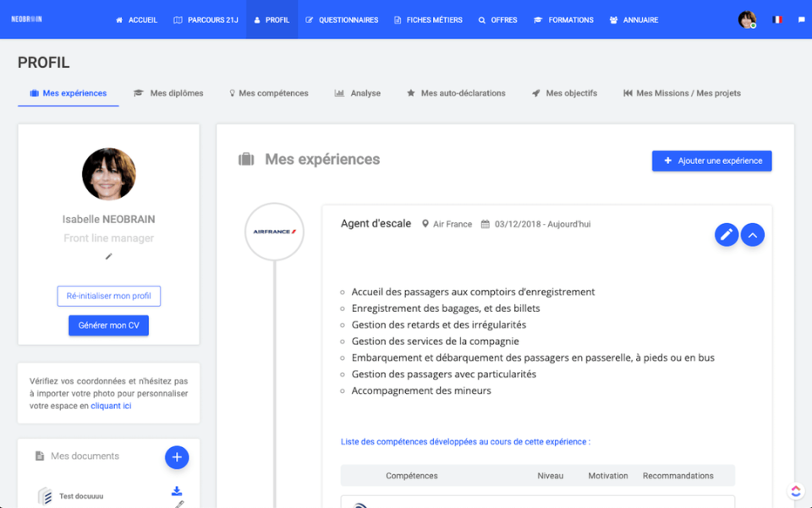812x508 pixels.
Task: Open Parcours 21J in navigation
Action: (x=206, y=19)
